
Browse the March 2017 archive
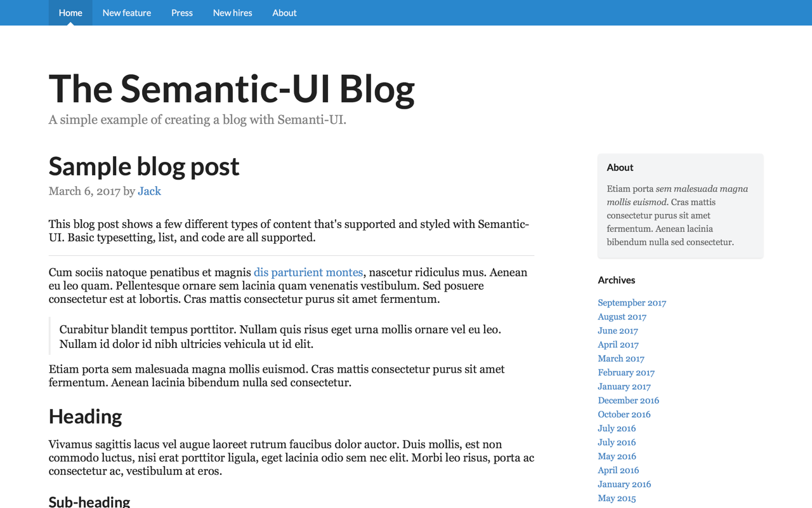pos(621,359)
